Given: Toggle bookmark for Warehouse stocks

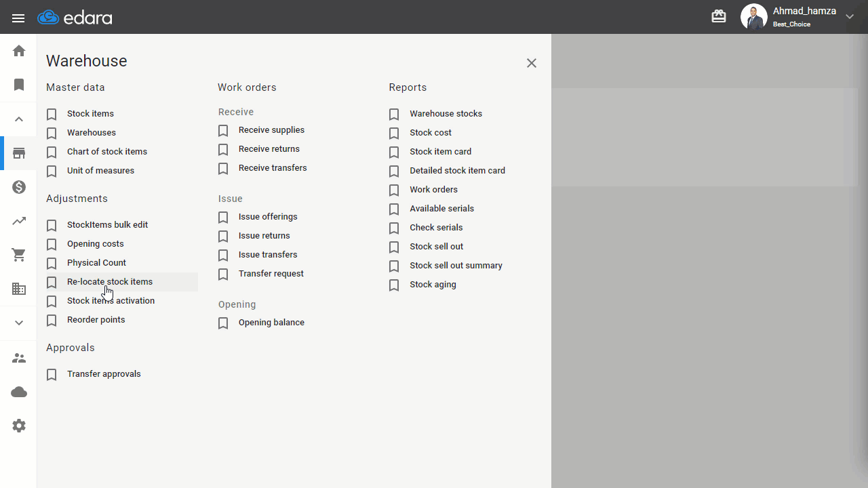Looking at the screenshot, I should [394, 115].
